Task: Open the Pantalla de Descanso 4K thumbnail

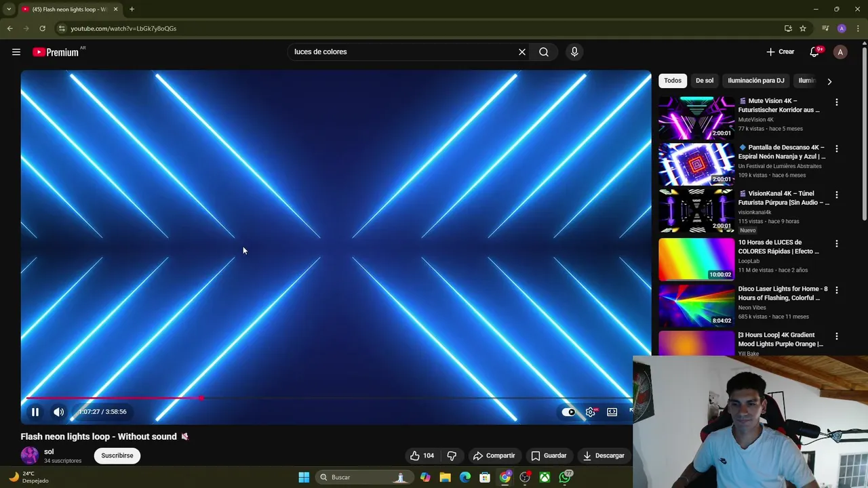Action: (696, 164)
